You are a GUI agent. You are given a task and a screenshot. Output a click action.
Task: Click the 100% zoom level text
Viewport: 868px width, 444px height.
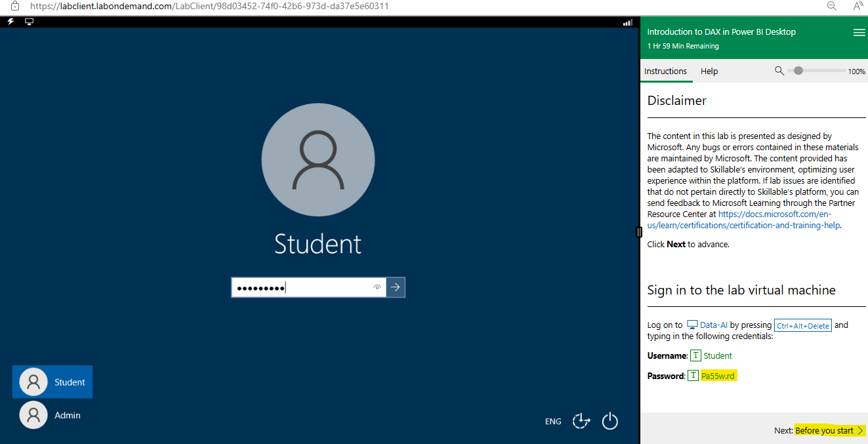857,71
